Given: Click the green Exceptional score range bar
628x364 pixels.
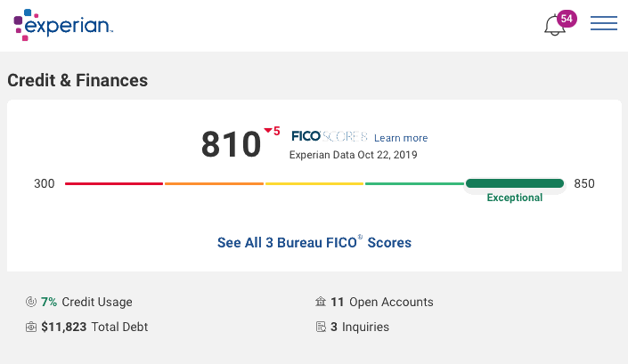Looking at the screenshot, I should (x=515, y=183).
